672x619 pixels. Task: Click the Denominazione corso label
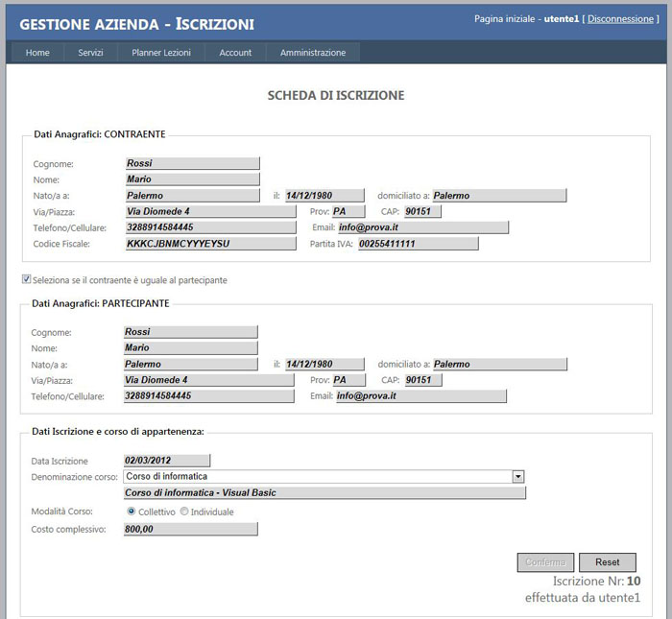74,477
